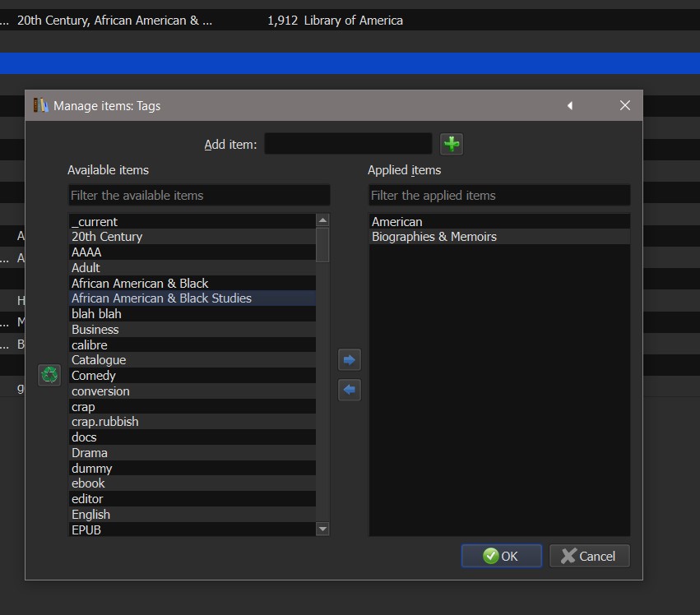This screenshot has height=615, width=700.
Task: Close the Manage items dialog
Action: 624,105
